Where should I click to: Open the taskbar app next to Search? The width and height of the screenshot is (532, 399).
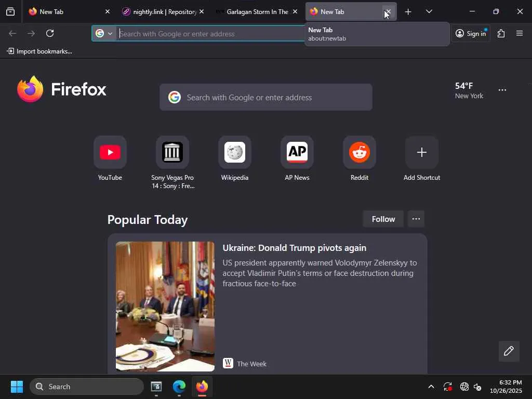(156, 387)
